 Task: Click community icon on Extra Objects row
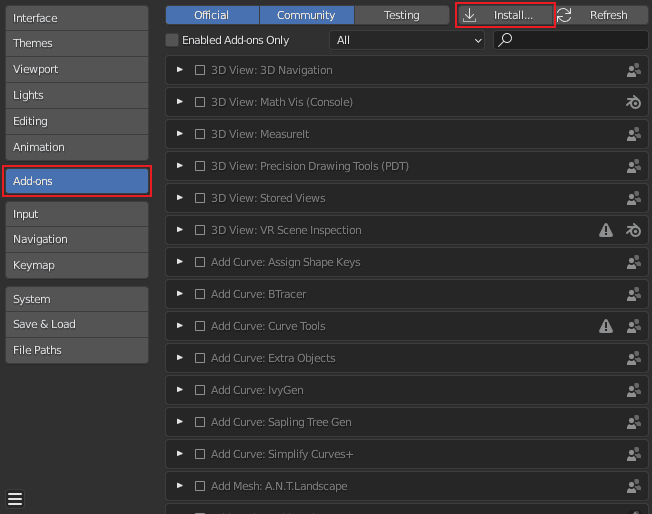coord(634,358)
